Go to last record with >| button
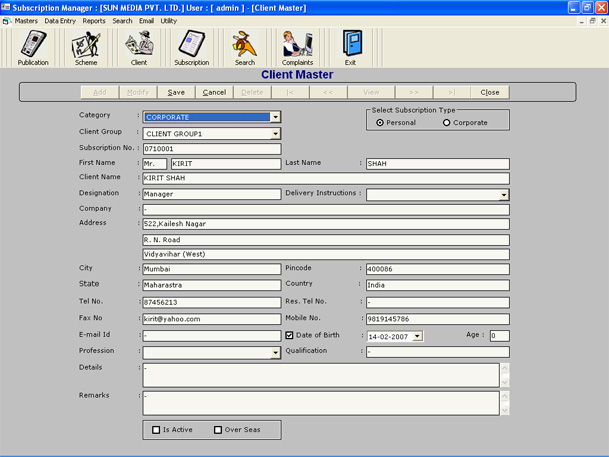 tap(452, 92)
